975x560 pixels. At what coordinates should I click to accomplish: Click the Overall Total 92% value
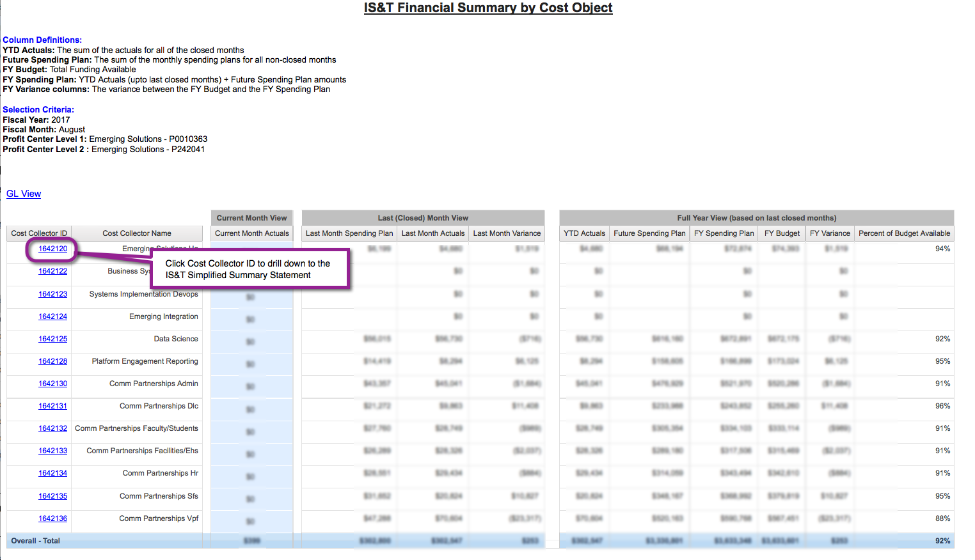coord(942,541)
